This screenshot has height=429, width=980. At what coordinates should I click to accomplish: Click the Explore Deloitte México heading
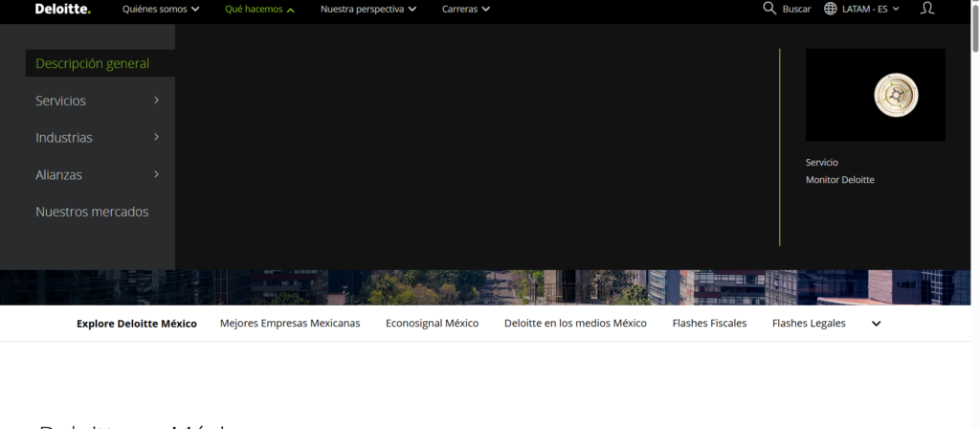(136, 324)
